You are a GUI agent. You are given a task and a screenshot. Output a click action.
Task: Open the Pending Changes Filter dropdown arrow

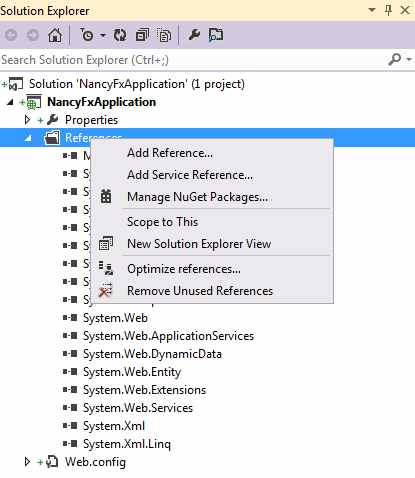(103, 35)
